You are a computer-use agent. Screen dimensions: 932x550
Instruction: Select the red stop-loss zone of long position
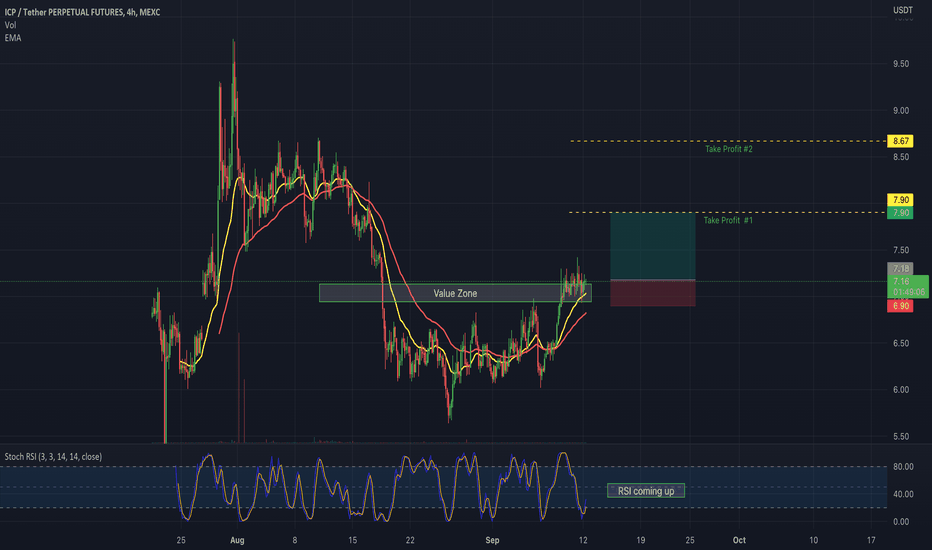(x=653, y=293)
